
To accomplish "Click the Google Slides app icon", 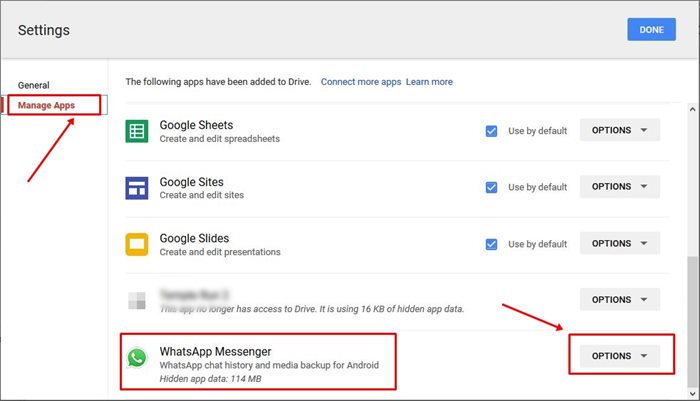I will click(x=137, y=244).
